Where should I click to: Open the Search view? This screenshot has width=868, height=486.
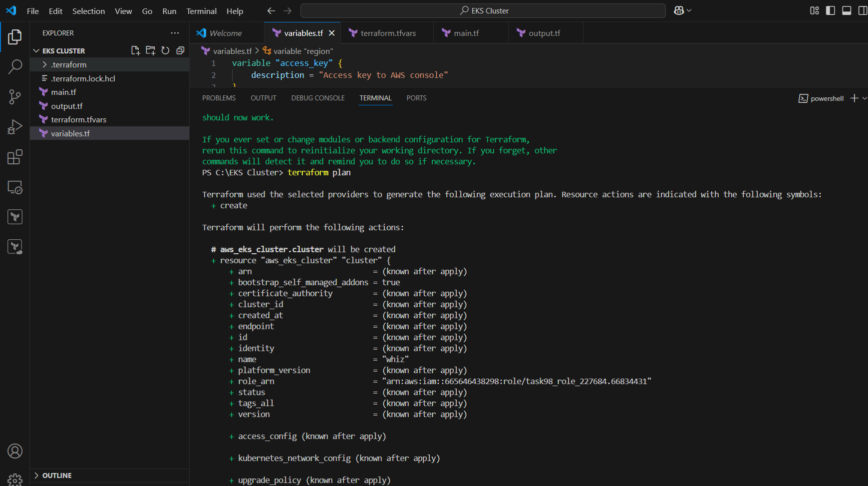(15, 66)
